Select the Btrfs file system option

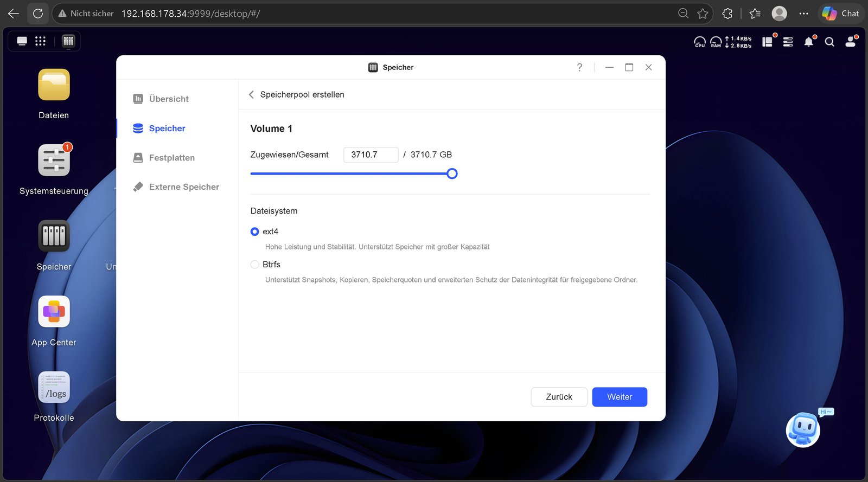tap(254, 265)
